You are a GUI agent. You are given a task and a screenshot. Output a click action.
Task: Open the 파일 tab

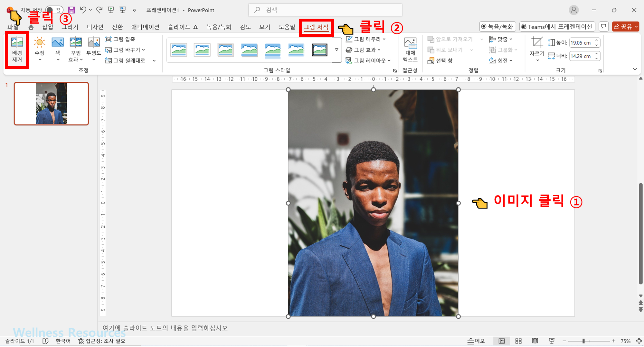pos(13,27)
